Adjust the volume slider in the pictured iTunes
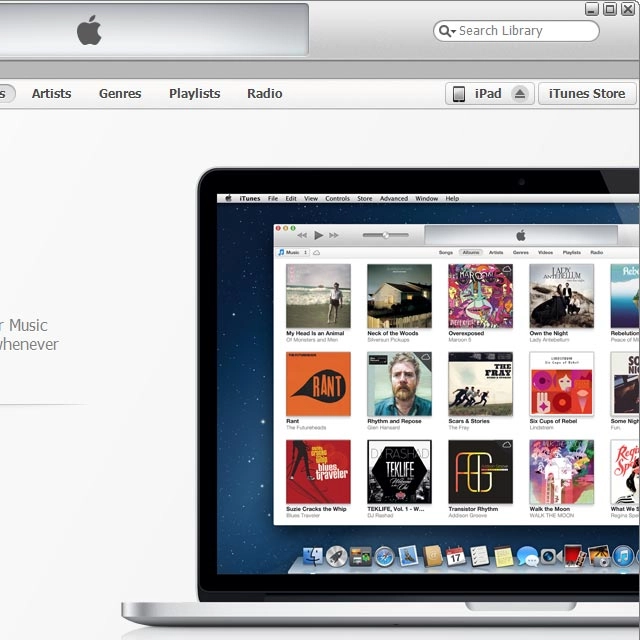This screenshot has height=640, width=640. (x=385, y=235)
